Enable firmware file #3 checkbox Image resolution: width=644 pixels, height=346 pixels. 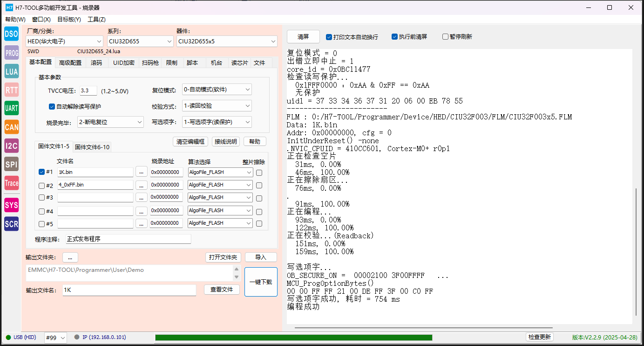click(41, 198)
